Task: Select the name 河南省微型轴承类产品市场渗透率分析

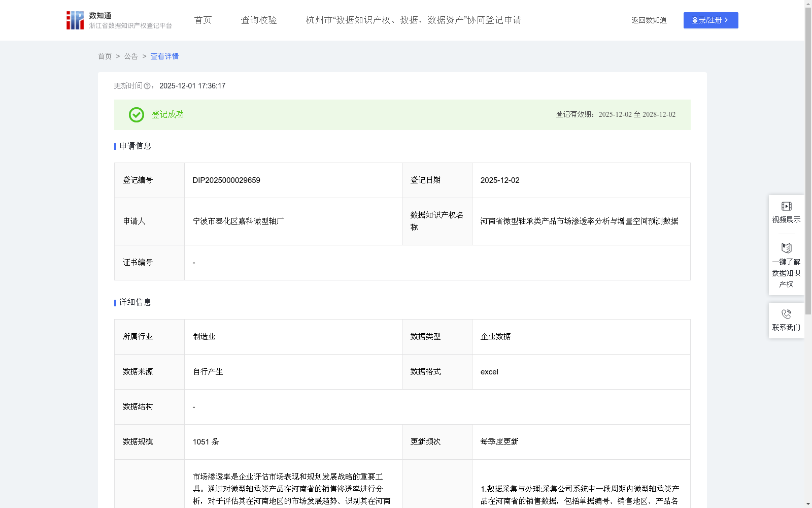Action: pos(579,221)
